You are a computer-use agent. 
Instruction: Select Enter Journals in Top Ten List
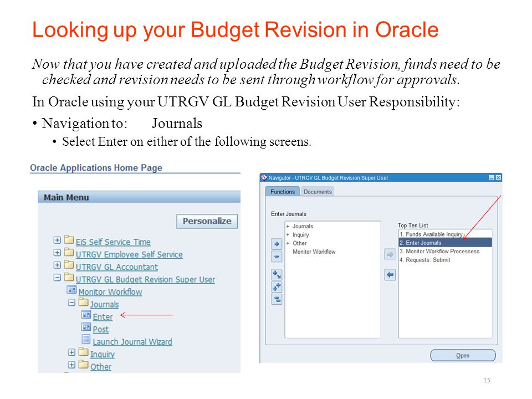point(445,243)
